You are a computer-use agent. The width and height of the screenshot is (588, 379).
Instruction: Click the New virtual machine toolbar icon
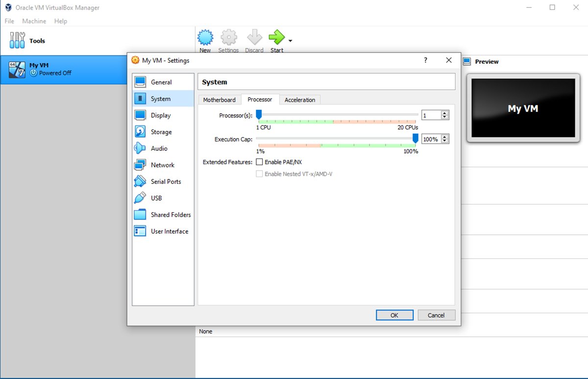coord(205,38)
